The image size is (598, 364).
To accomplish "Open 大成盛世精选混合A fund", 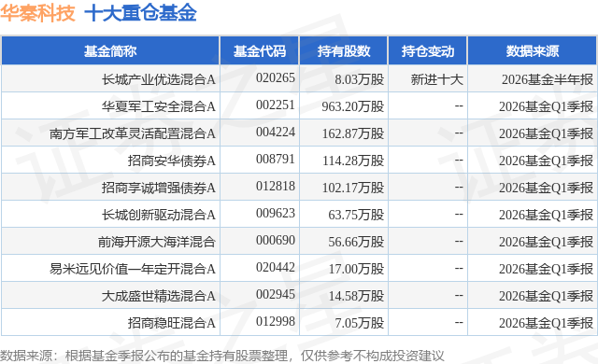I will pyautogui.click(x=158, y=296).
